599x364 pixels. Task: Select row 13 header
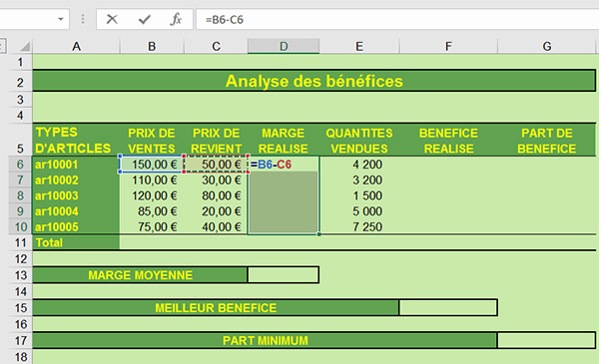20,275
